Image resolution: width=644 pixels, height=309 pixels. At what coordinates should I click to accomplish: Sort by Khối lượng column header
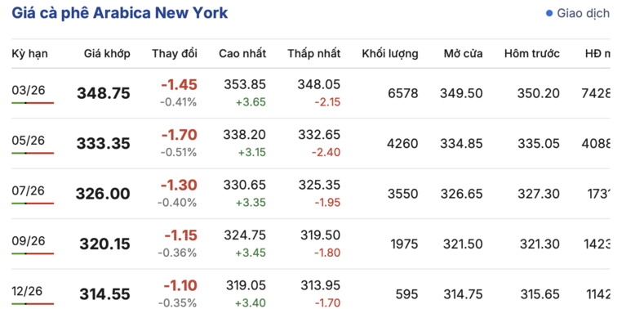pyautogui.click(x=390, y=53)
